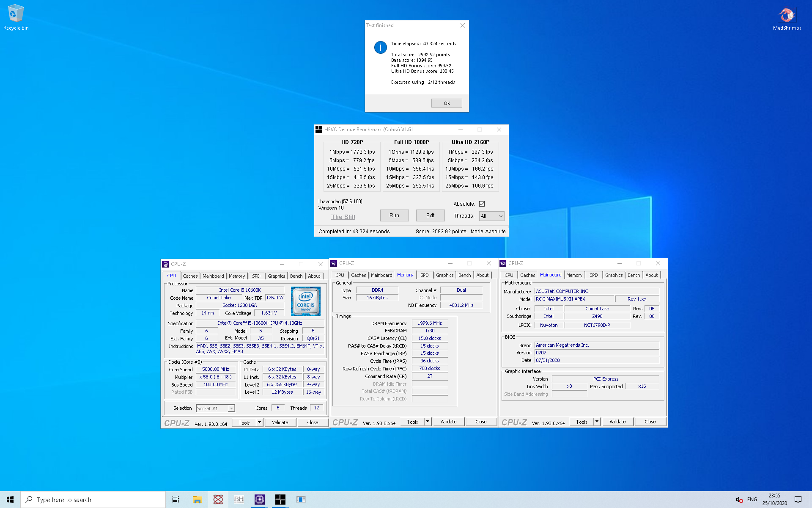Click the blue info icon in Test finished
This screenshot has height=508, width=812.
pyautogui.click(x=381, y=47)
